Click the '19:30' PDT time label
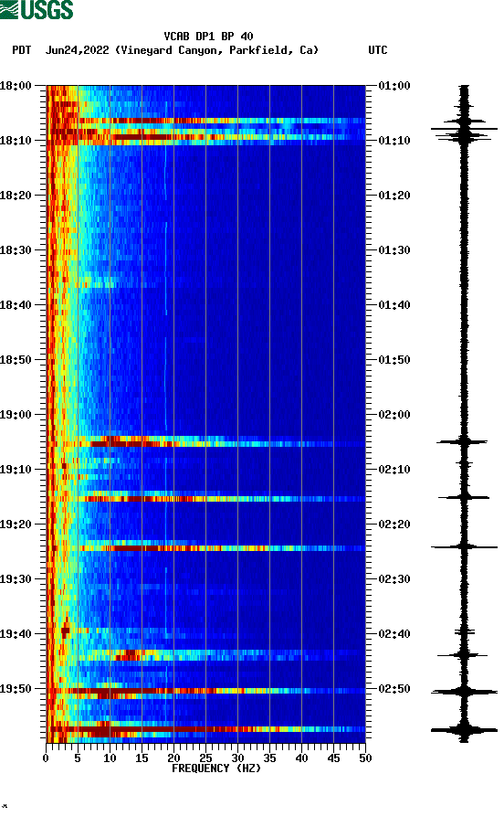Viewport: 504px width, 816px height. point(16,579)
